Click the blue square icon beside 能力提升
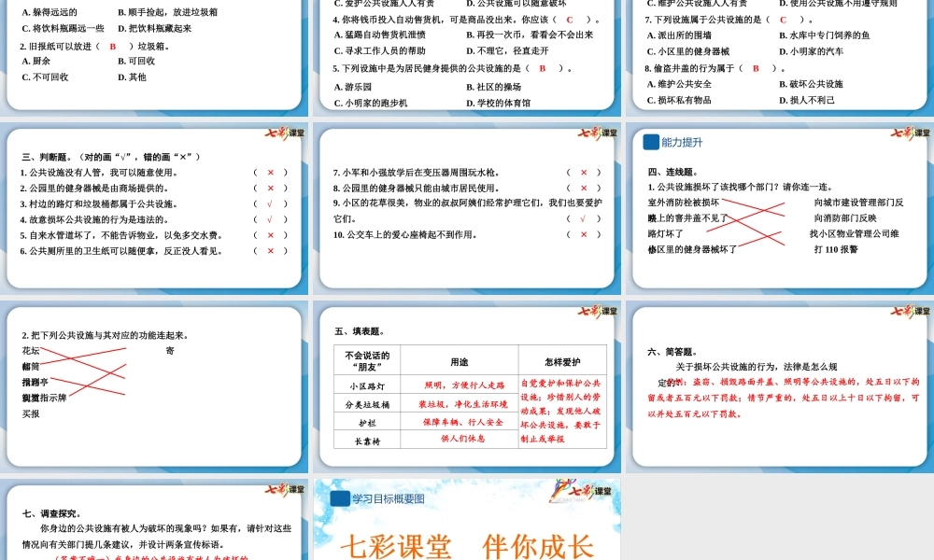Image resolution: width=934 pixels, height=560 pixels. click(x=650, y=141)
